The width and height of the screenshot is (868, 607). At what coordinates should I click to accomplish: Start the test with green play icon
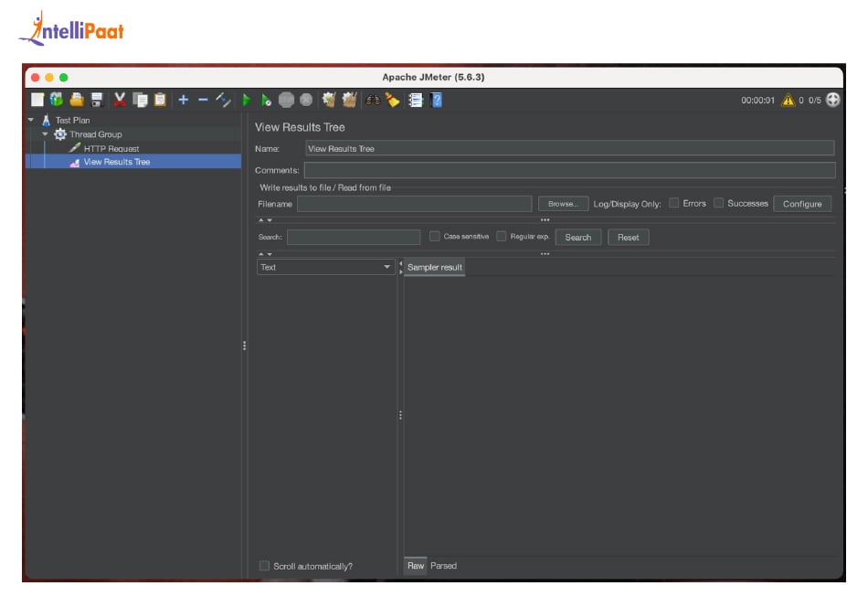pyautogui.click(x=247, y=100)
